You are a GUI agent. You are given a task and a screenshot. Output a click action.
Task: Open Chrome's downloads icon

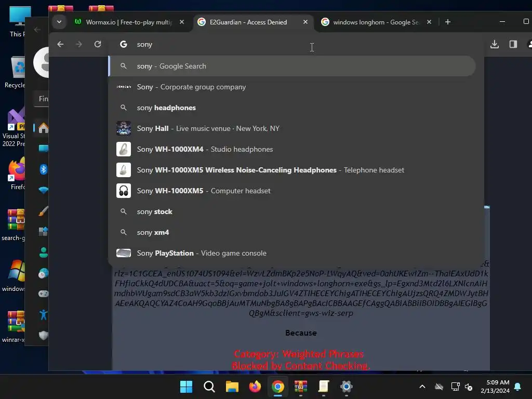(495, 44)
